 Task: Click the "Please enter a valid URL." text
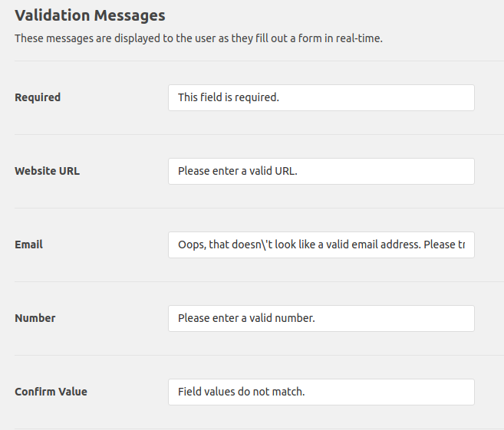[237, 171]
